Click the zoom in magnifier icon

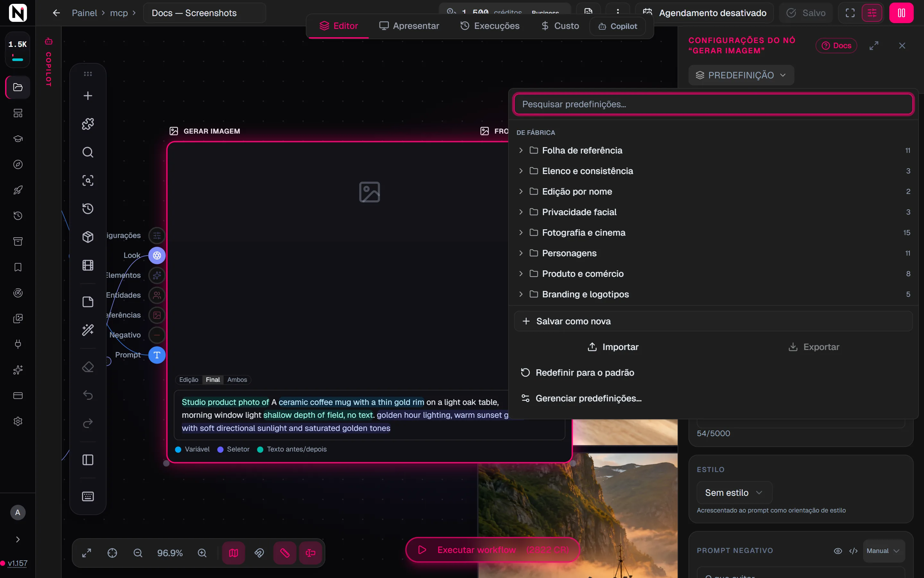click(x=202, y=553)
